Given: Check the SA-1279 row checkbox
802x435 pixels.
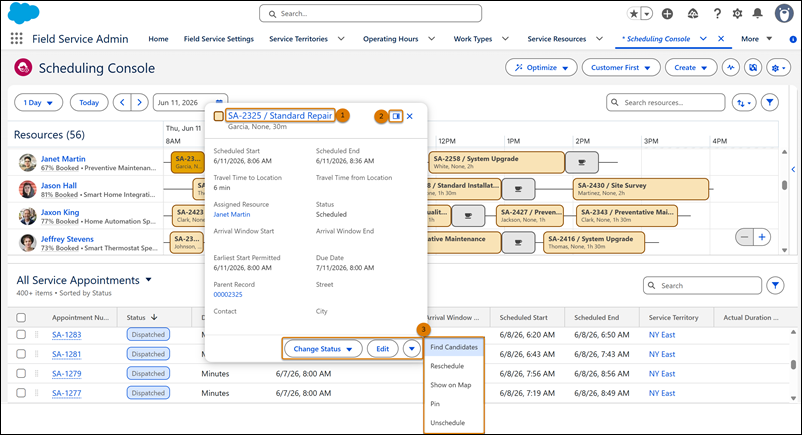Looking at the screenshot, I should pyautogui.click(x=21, y=374).
